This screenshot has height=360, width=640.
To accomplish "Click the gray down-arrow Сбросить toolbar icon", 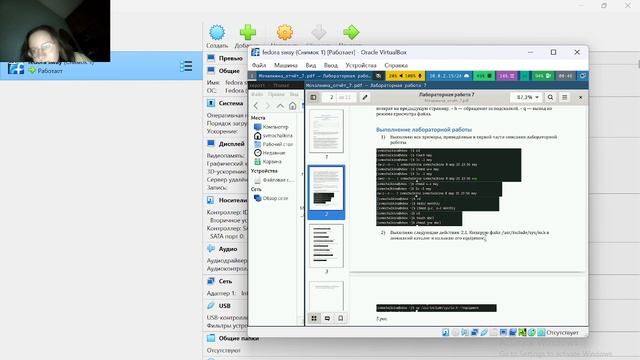I will click(x=319, y=32).
